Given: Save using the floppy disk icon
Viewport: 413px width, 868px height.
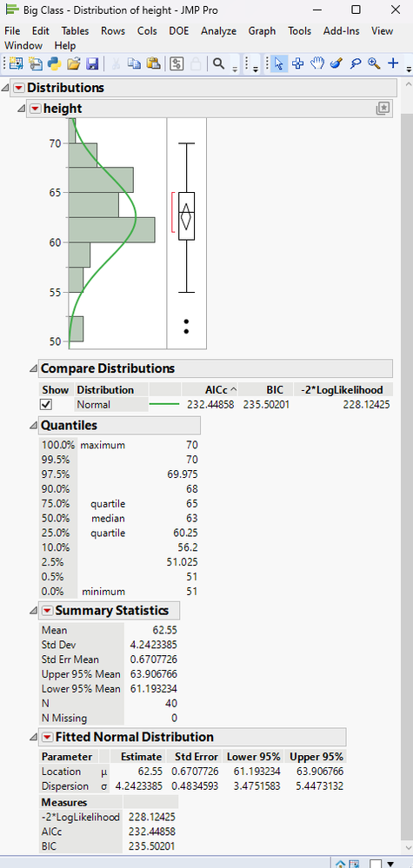Looking at the screenshot, I should click(92, 63).
